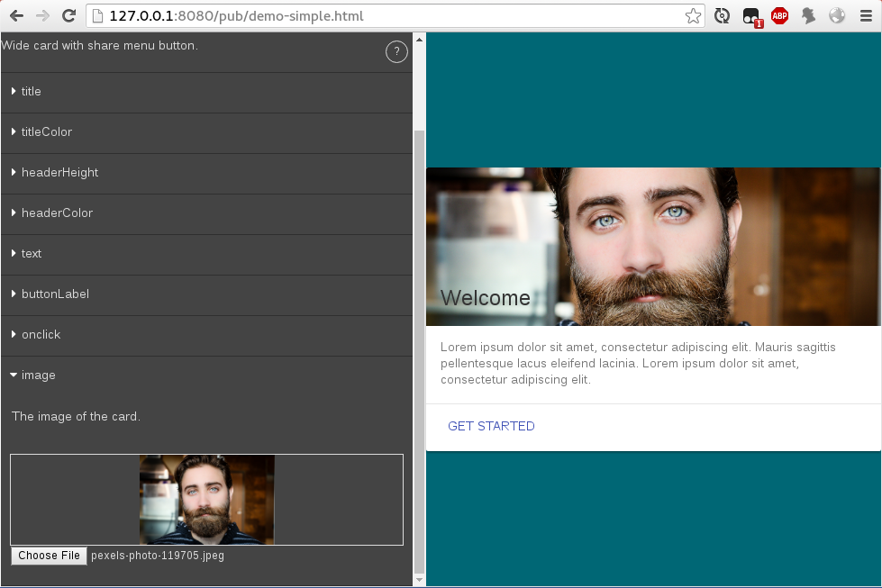Click 'Wide card with share menu button.' text

100,46
